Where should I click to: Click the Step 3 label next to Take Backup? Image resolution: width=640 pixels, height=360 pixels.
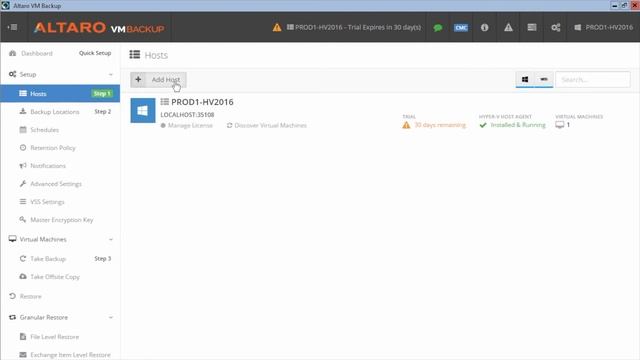click(103, 258)
